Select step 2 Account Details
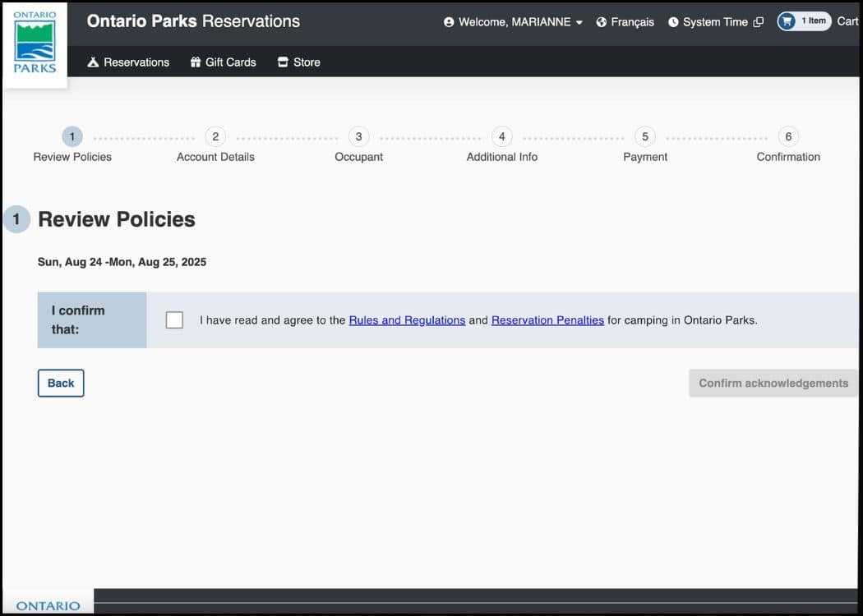 [x=215, y=145]
